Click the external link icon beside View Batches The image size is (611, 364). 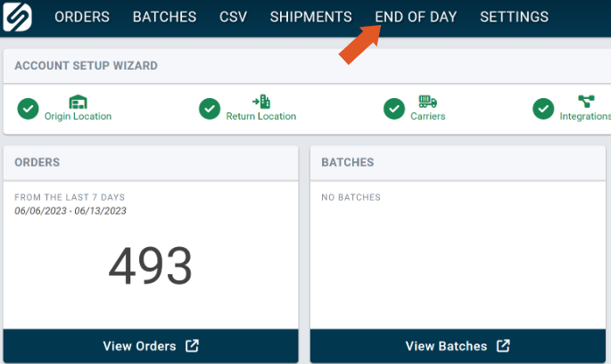(x=503, y=346)
